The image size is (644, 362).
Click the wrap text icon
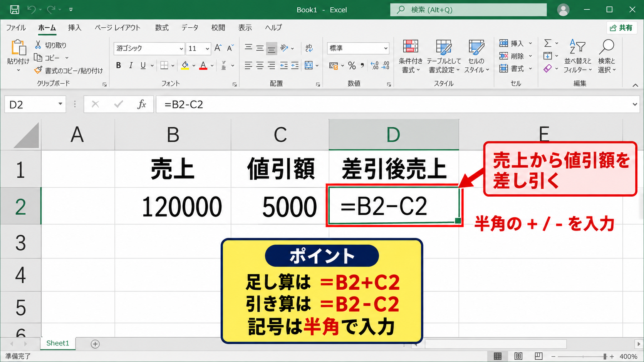pyautogui.click(x=309, y=48)
